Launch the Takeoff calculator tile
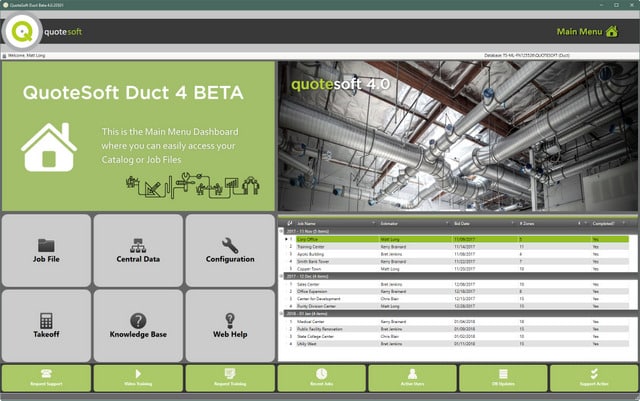Screen dimensions: 640x401 coord(46,326)
